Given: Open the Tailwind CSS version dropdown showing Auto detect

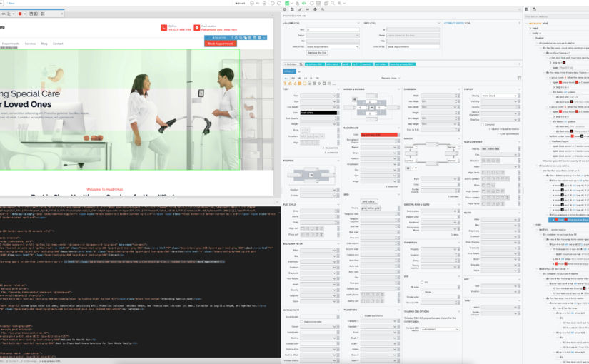Looking at the screenshot, I should pos(441,330).
